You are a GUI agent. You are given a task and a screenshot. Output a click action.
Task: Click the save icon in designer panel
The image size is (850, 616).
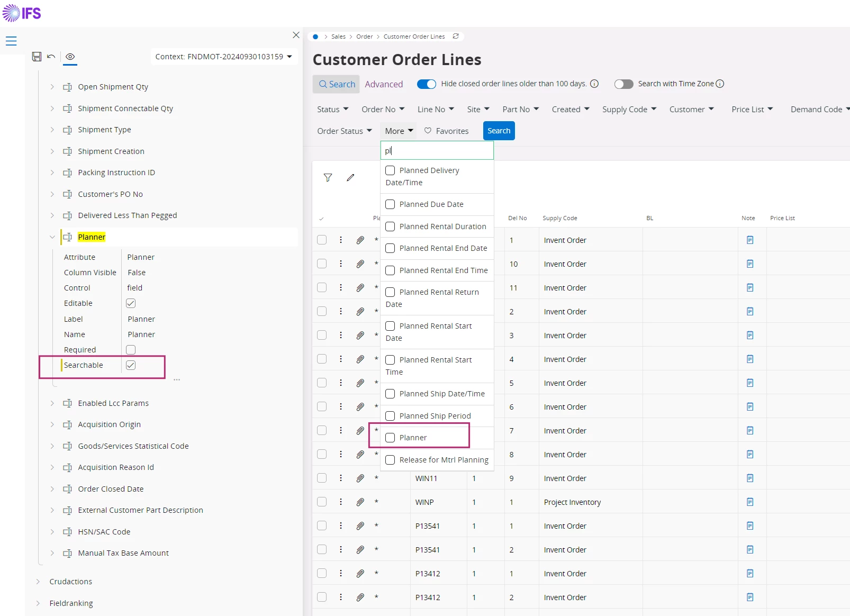37,57
